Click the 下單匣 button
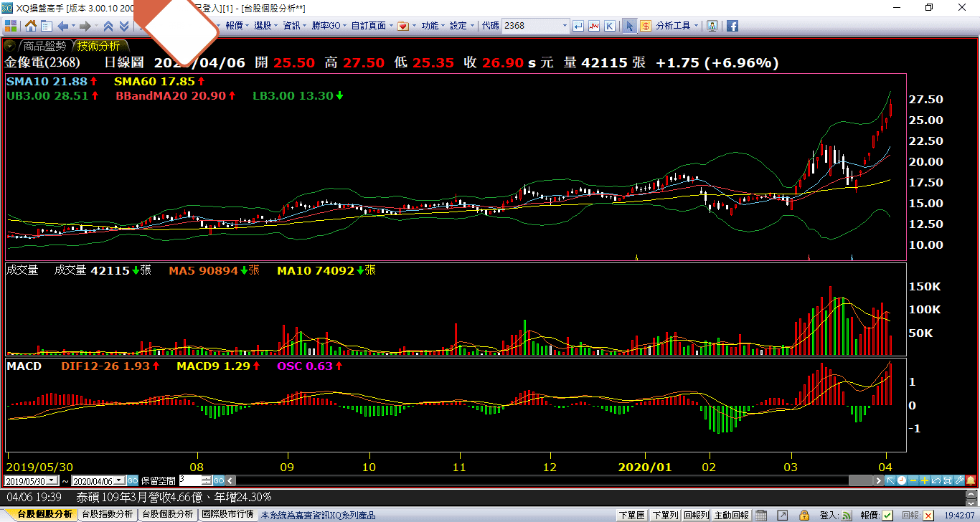 631,515
